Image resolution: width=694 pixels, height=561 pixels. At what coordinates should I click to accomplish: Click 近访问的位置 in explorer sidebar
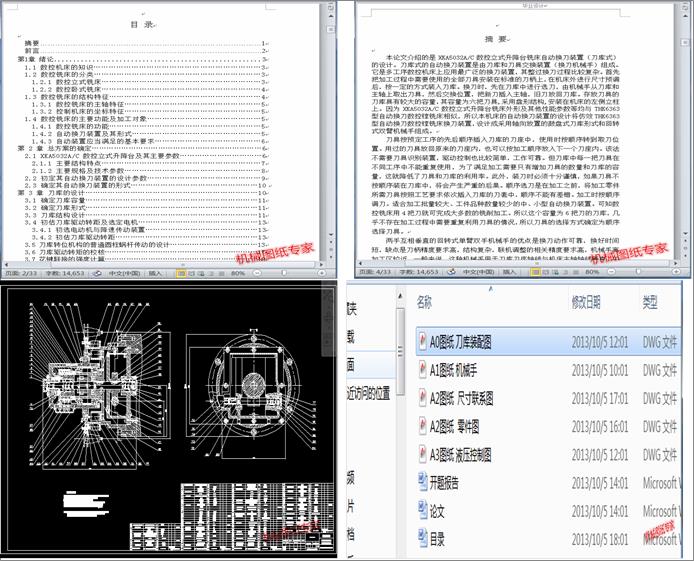coord(368,393)
